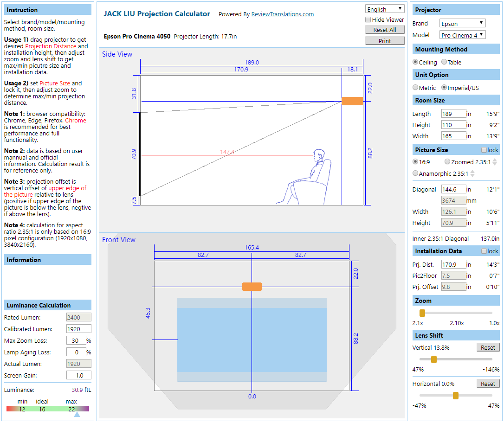504x423 pixels.
Task: Click the orange projector icon in Front View
Action: click(252, 287)
